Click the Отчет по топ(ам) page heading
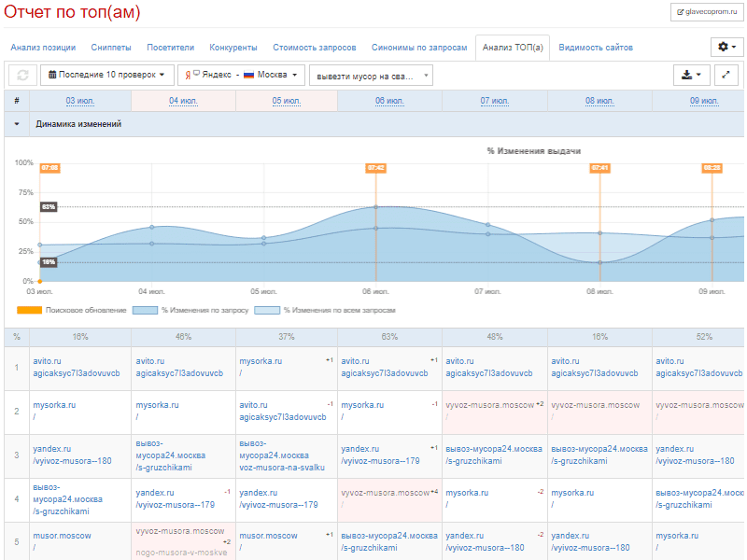Viewport: 747px width, 560px height. 72,12
